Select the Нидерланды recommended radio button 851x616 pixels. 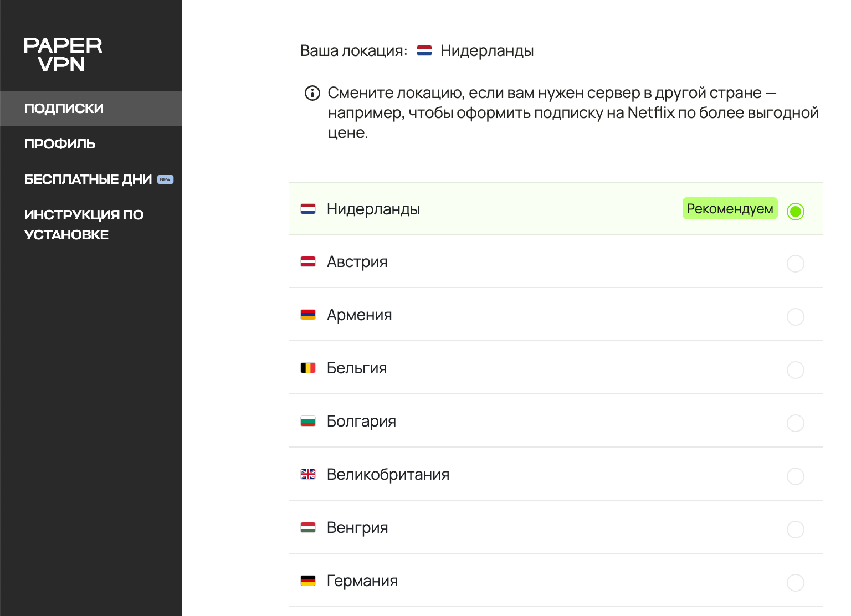(x=795, y=211)
